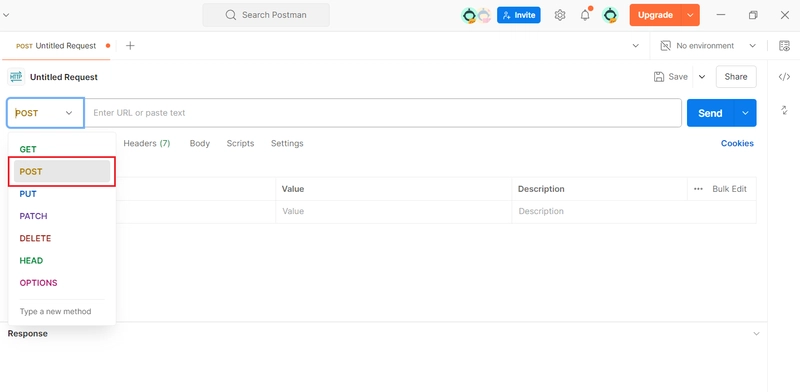Click the environment quick look icon
The width and height of the screenshot is (800, 392).
click(x=784, y=46)
